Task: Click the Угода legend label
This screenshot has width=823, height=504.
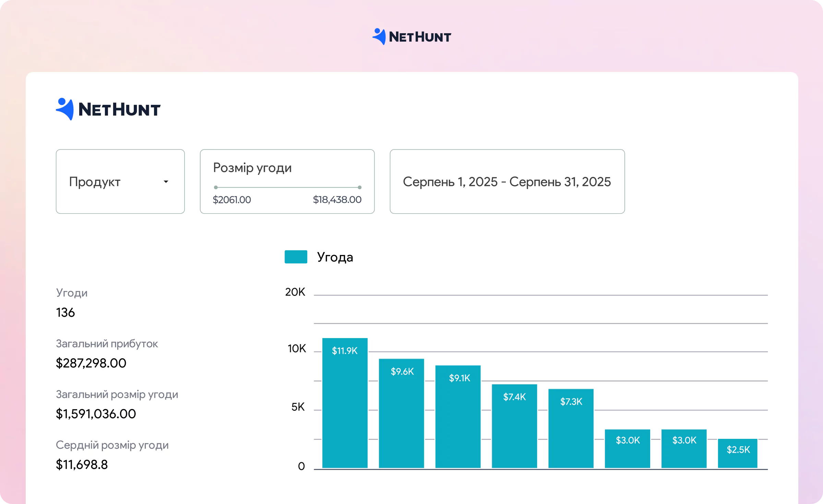Action: tap(335, 257)
